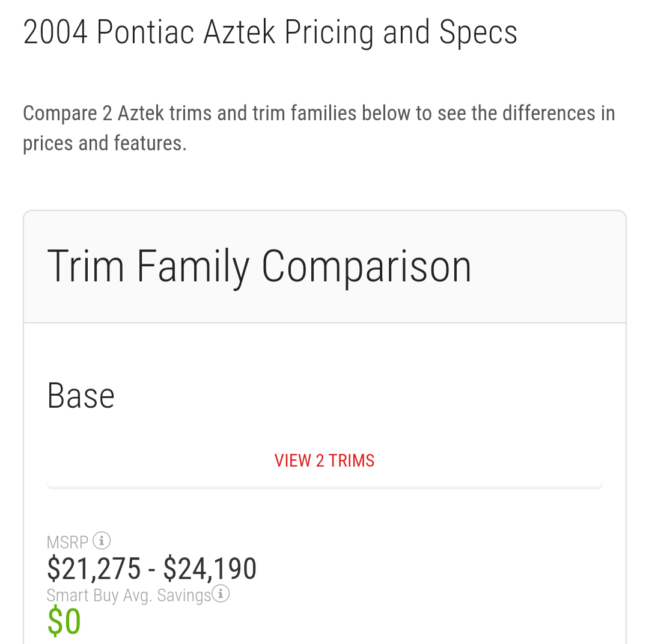649x644 pixels.
Task: Click the dash between the MSRP prices
Action: (152, 569)
